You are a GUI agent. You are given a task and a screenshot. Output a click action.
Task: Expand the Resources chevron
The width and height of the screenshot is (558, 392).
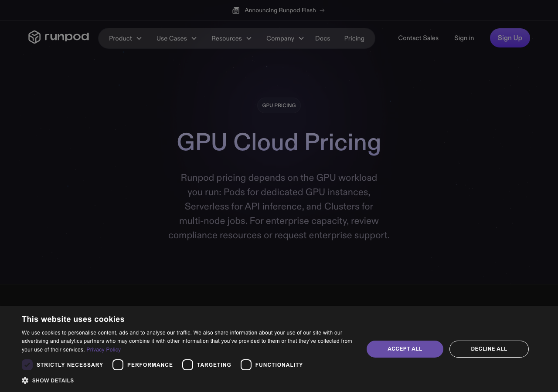point(249,38)
